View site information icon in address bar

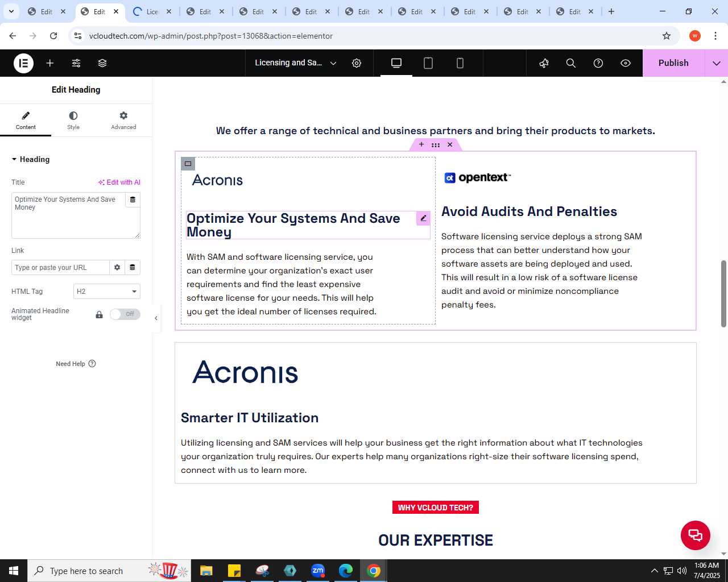pos(78,36)
